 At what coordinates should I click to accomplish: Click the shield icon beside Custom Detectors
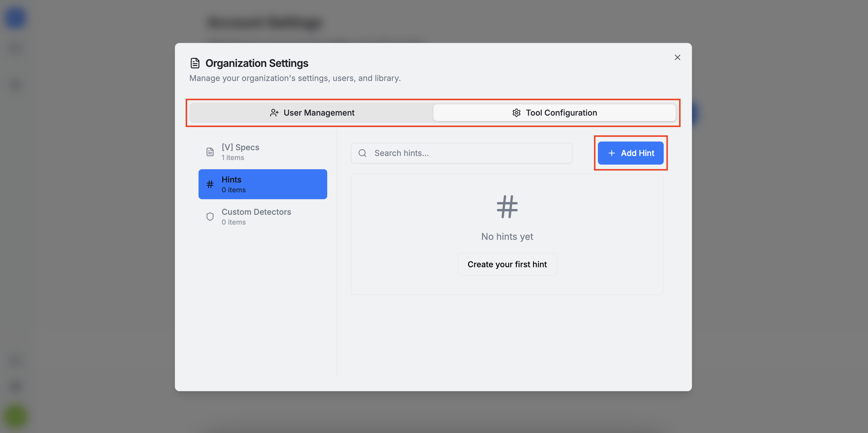tap(210, 216)
